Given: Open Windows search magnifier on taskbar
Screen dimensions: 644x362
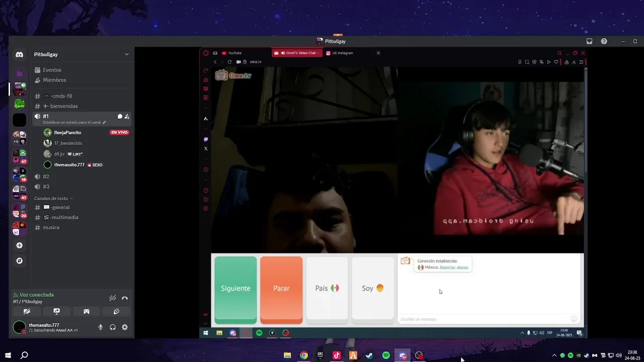Looking at the screenshot, I should [24, 355].
